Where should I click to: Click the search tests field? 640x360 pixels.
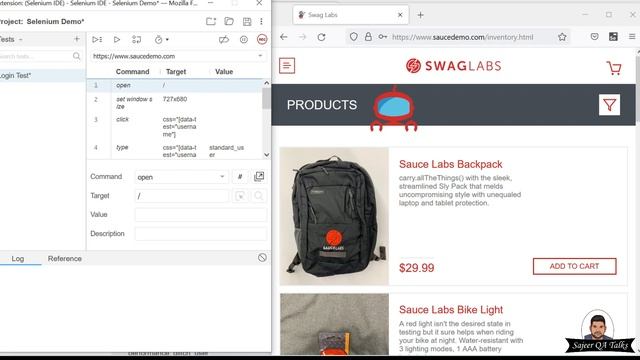38,56
